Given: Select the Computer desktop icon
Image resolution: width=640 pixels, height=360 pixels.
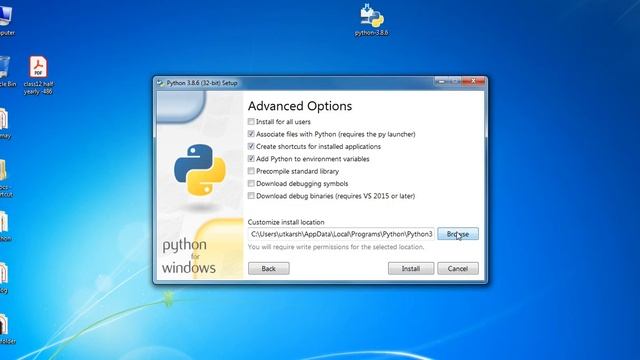Looking at the screenshot, I should coord(6,20).
